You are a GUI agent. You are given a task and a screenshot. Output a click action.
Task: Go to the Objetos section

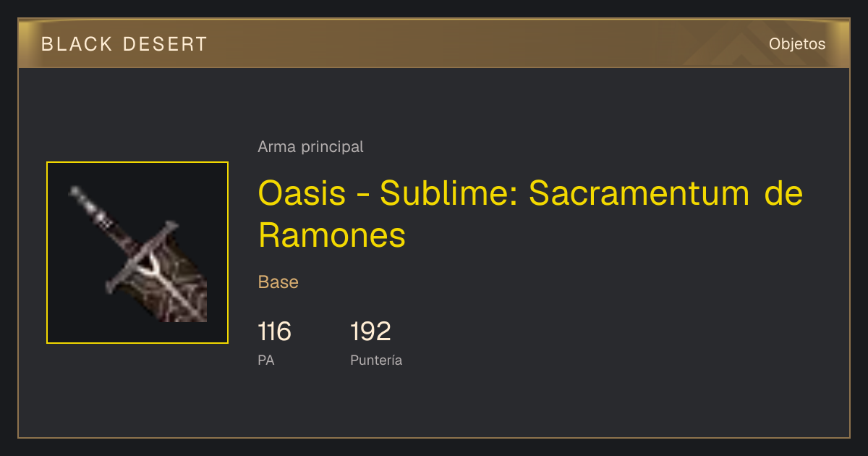797,44
